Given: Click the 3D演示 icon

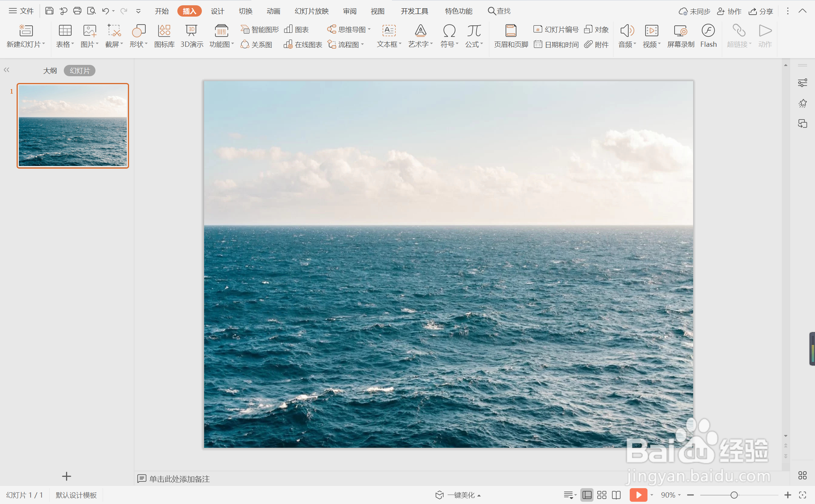Looking at the screenshot, I should [192, 36].
